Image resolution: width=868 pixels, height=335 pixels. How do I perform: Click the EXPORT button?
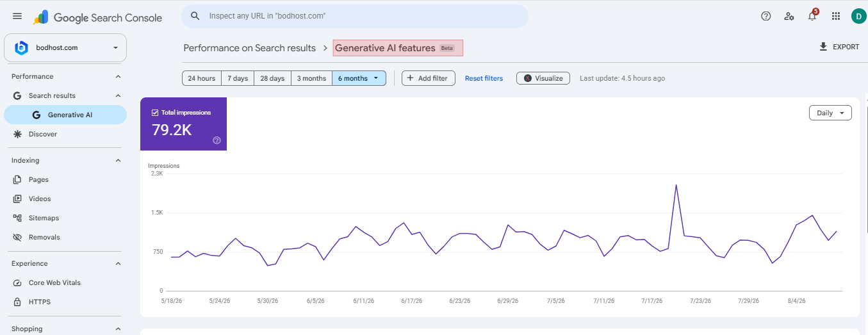839,47
